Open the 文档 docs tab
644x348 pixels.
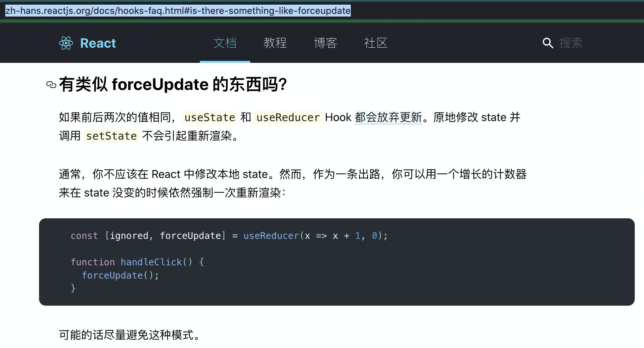[x=225, y=43]
